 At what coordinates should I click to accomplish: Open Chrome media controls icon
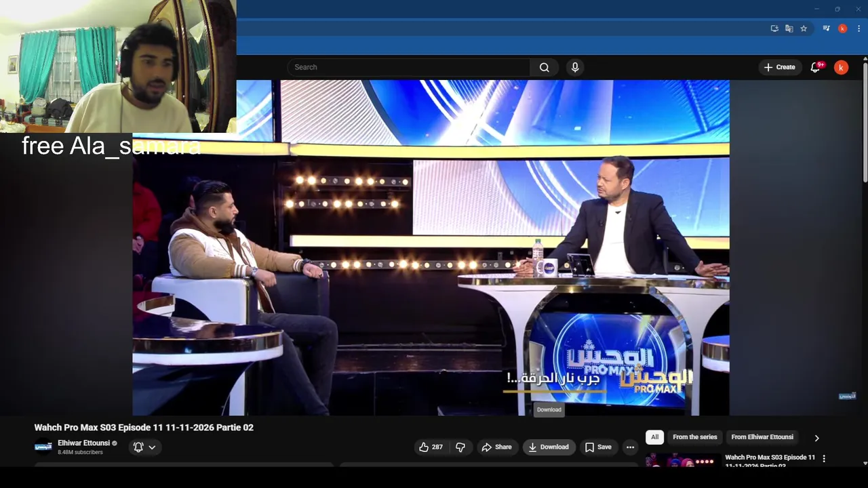coord(826,28)
